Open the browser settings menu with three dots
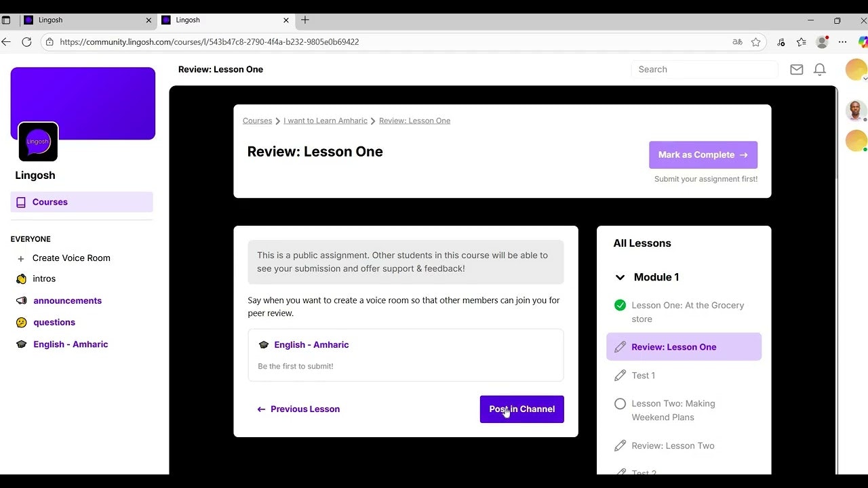This screenshot has width=868, height=488. 843,41
